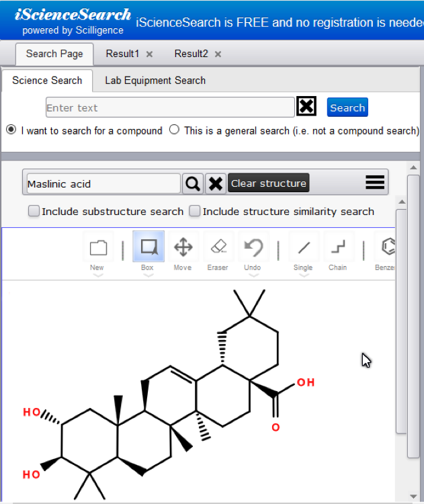Pick the Eraser tool
Image resolution: width=424 pixels, height=504 pixels.
tap(218, 247)
